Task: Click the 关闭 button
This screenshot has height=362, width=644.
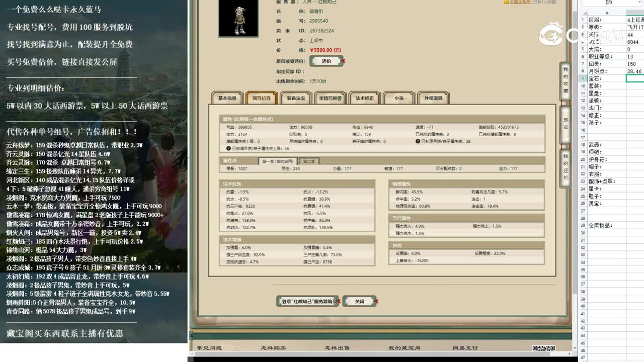Action: click(359, 301)
